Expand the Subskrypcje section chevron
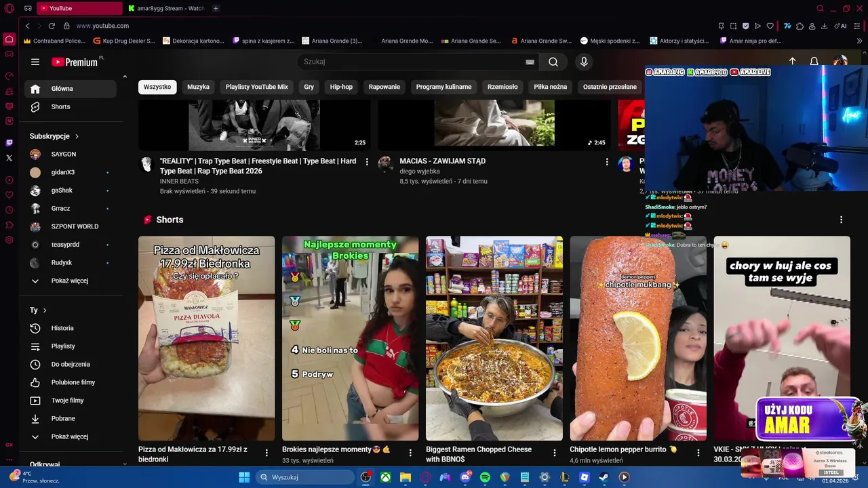868x488 pixels. 77,136
